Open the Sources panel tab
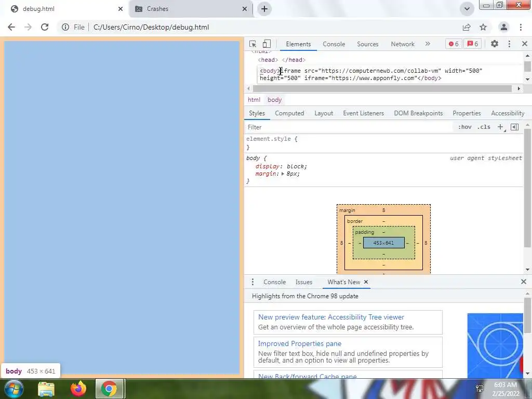 367,44
